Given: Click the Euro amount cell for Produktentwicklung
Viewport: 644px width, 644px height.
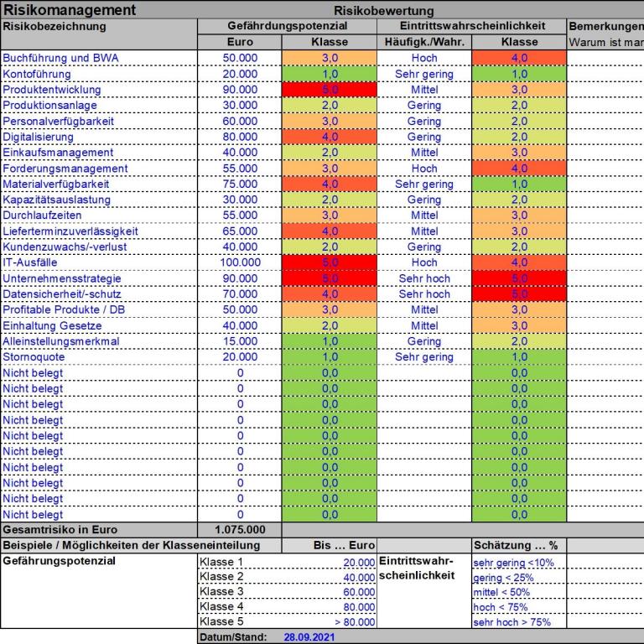Looking at the screenshot, I should 240,90.
